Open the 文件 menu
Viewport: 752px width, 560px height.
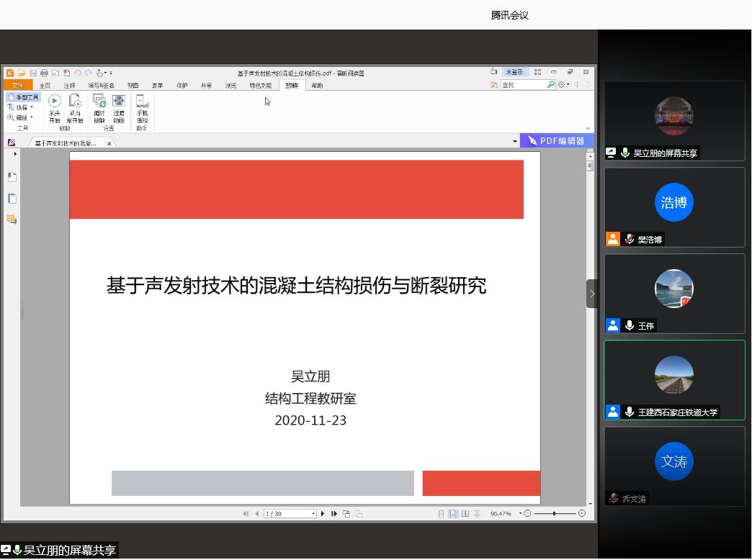(x=17, y=86)
